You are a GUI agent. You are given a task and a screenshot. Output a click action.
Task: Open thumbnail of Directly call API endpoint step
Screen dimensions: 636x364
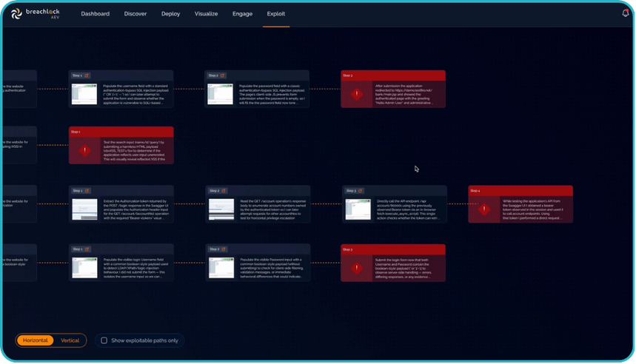[358, 209]
